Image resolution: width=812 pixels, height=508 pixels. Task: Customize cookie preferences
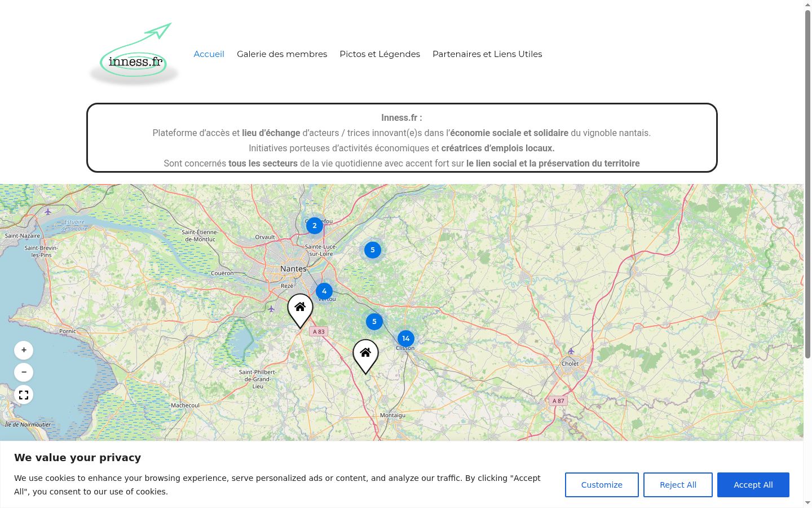click(x=602, y=485)
